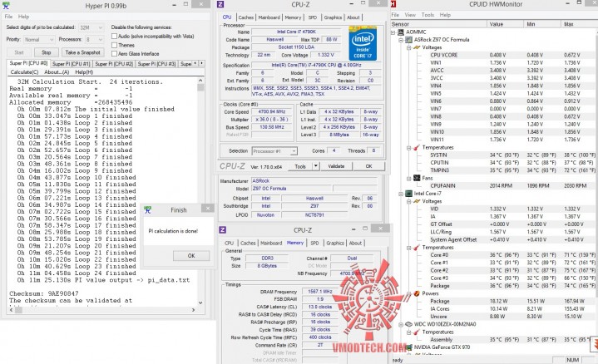Click the Powers flame icon in HWMonitor
The width and height of the screenshot is (598, 364).
[x=417, y=293]
